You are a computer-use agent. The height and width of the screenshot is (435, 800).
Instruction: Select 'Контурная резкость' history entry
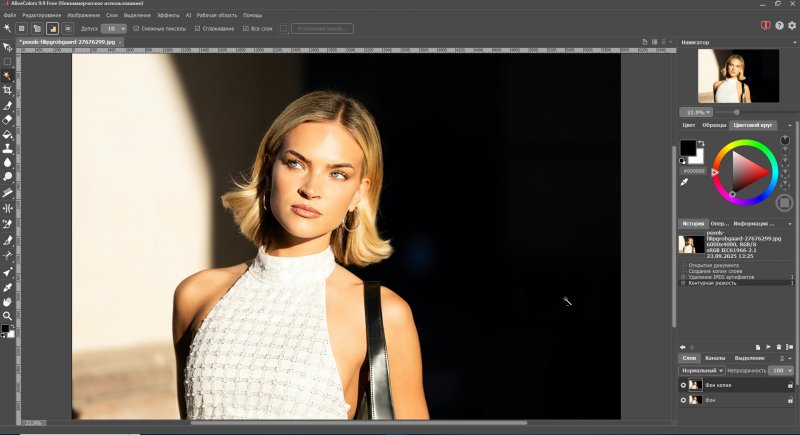[712, 283]
